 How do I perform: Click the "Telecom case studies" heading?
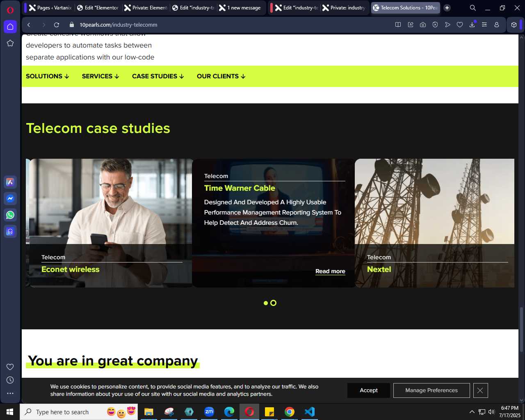click(98, 128)
